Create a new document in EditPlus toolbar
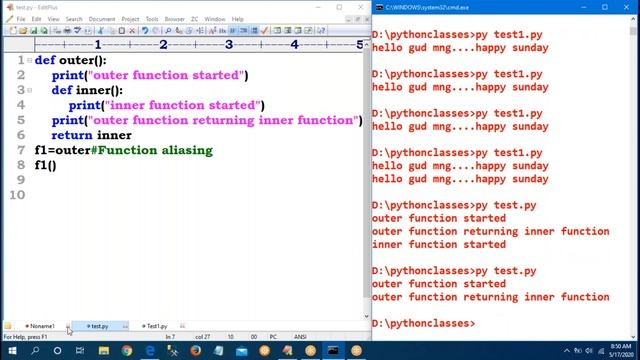640x360 pixels. click(x=13, y=31)
